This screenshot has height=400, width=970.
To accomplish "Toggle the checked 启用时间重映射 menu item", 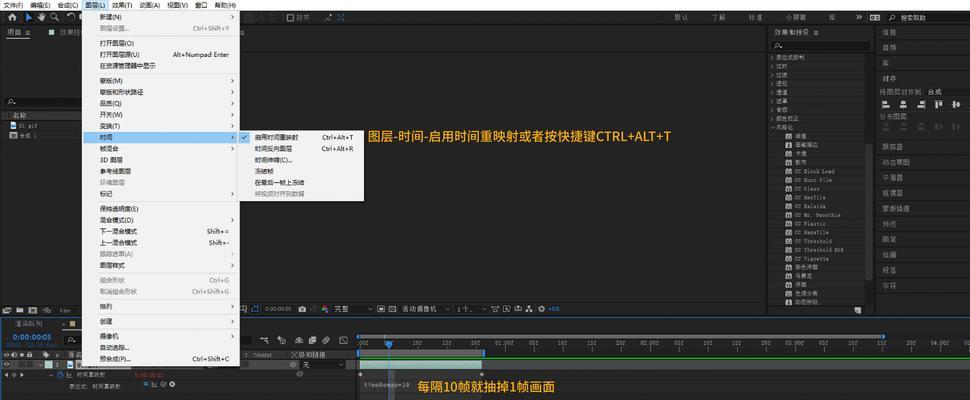I will point(301,137).
